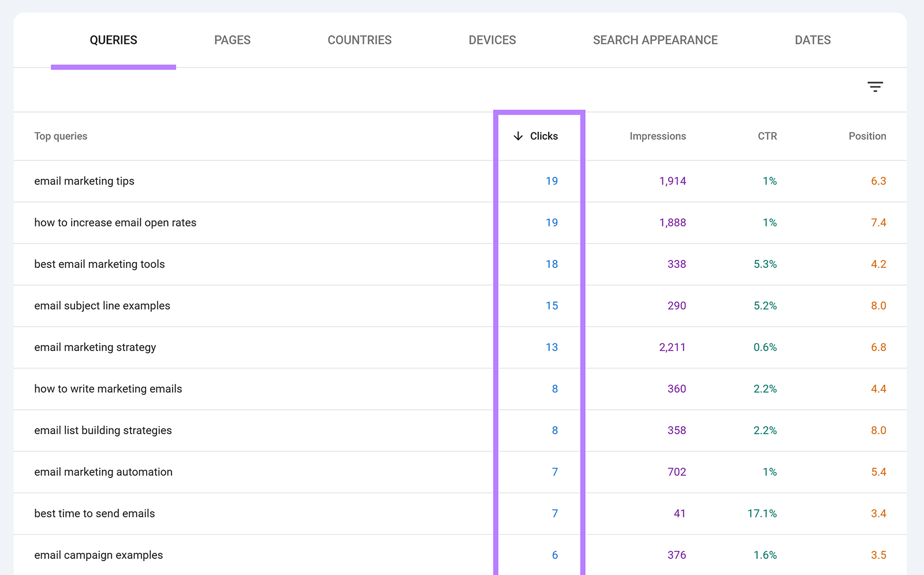This screenshot has width=924, height=575.
Task: Click clicks value 19 for 'how to increase email open rates'
Action: 552,222
